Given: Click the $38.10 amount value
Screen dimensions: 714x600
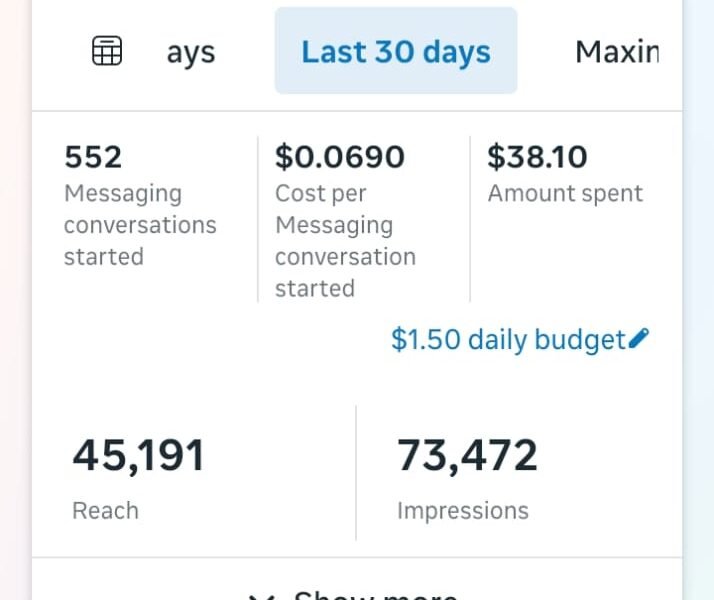Looking at the screenshot, I should [x=537, y=157].
